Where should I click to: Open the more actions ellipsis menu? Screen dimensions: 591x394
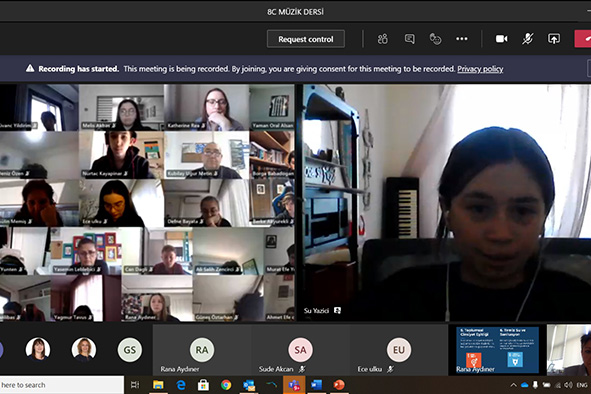coord(462,39)
